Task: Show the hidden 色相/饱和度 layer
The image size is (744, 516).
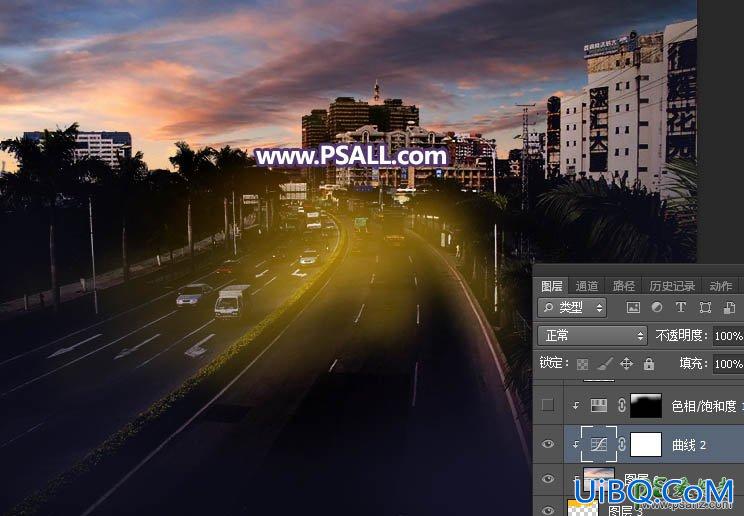Action: pos(548,405)
